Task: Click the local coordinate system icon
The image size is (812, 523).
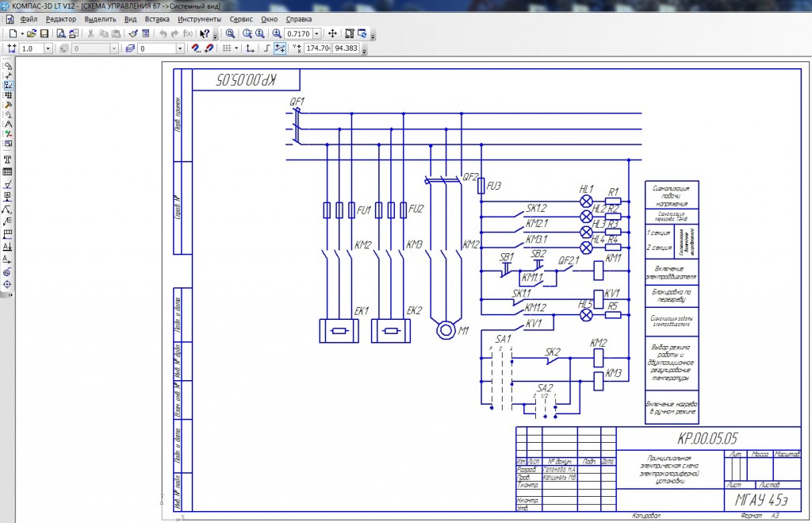Action: click(x=250, y=48)
